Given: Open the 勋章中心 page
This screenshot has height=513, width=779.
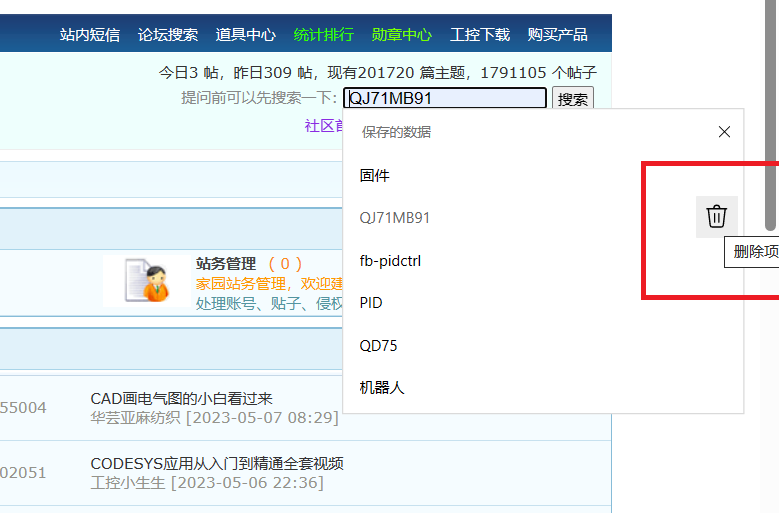Looking at the screenshot, I should point(401,35).
